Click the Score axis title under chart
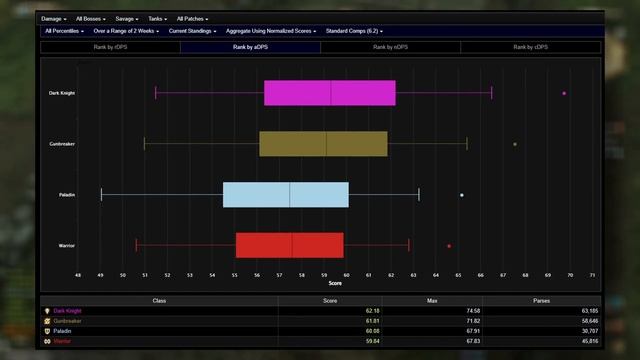This screenshot has height=360, width=640. pyautogui.click(x=335, y=283)
